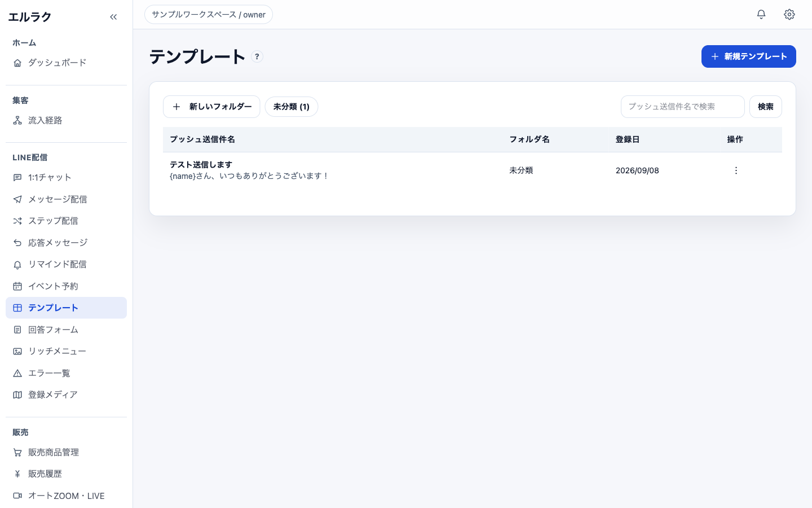Click the {name}さん、いつもありがとうございます！ message preview
The width and height of the screenshot is (812, 508).
tap(249, 176)
